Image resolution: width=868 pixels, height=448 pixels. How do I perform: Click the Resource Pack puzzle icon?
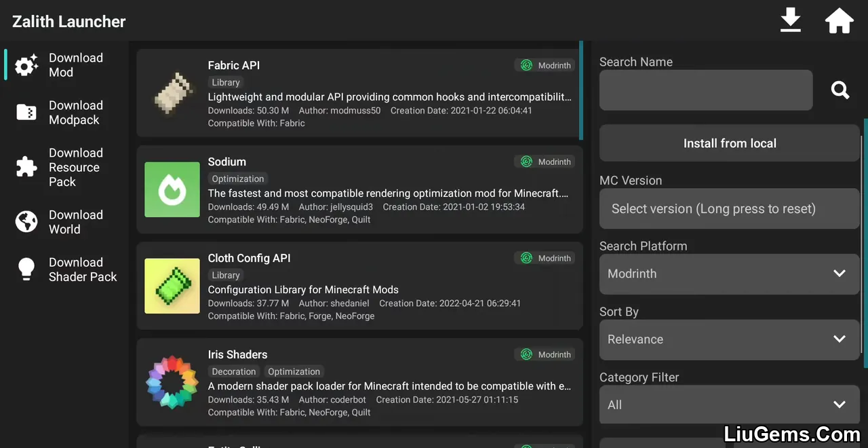point(26,167)
